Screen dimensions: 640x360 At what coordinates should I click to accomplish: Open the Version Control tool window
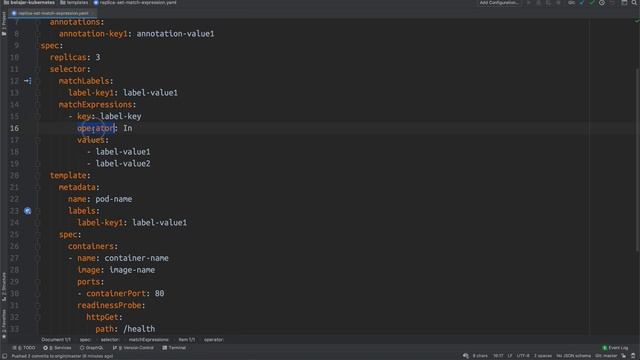pos(133,348)
